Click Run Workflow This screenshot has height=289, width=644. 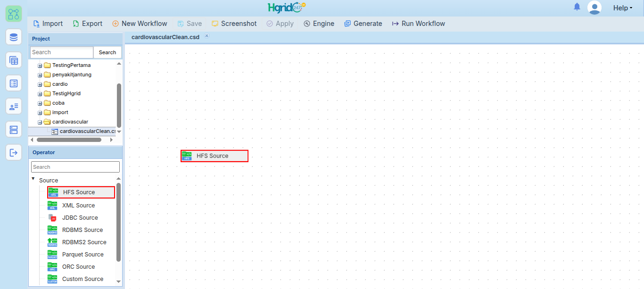coord(418,24)
